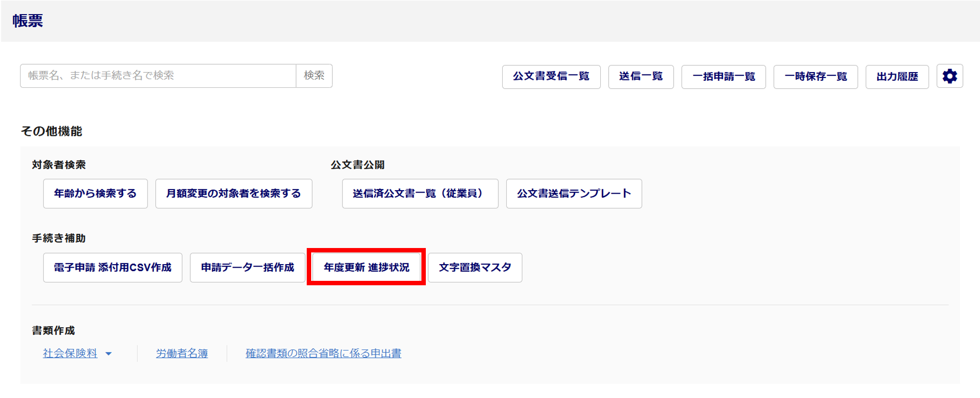Click 月額変更の対象者を検索する button

tap(233, 194)
